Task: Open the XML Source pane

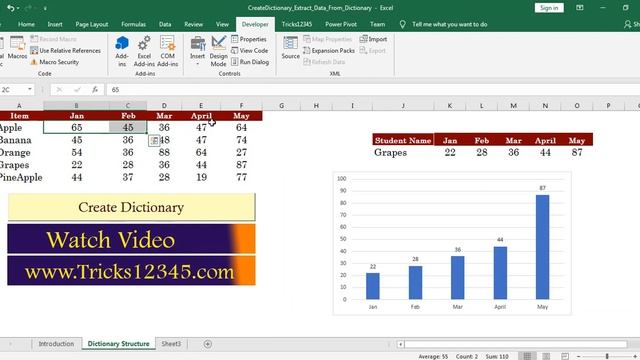Action: 291,48
